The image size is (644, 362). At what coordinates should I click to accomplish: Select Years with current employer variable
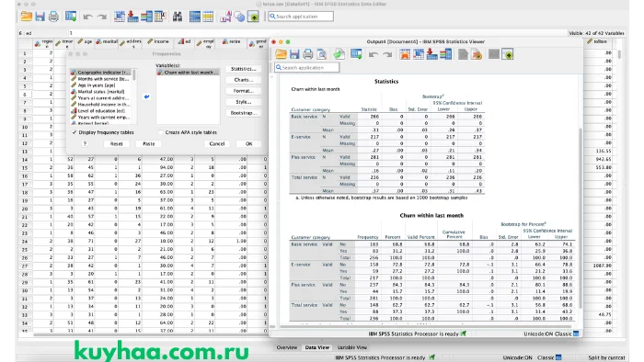100,118
